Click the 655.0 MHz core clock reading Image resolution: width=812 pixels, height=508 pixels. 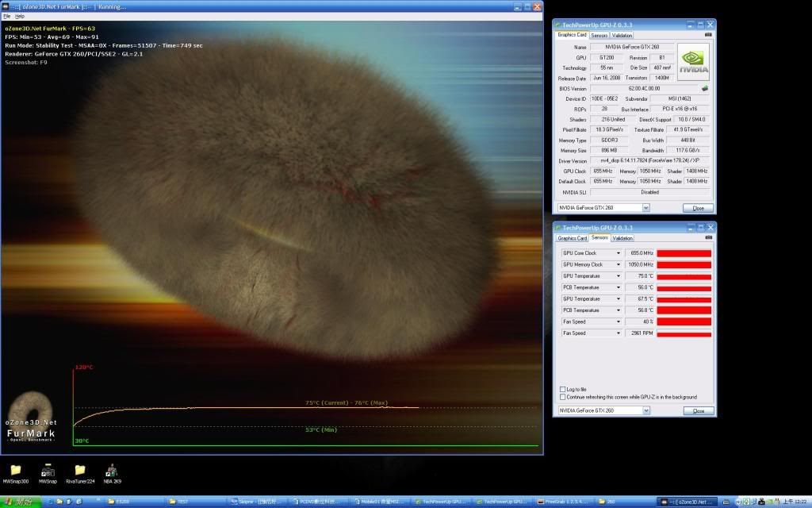point(640,253)
